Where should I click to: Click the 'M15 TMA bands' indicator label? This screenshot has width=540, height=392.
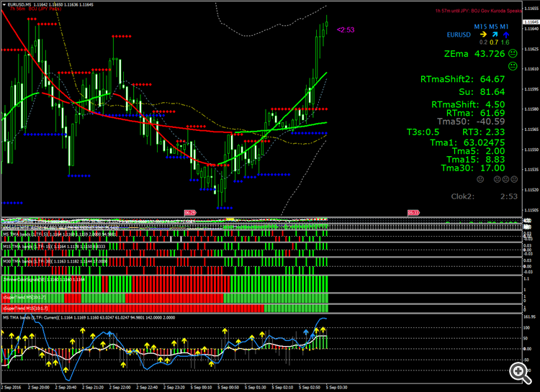tap(17, 247)
